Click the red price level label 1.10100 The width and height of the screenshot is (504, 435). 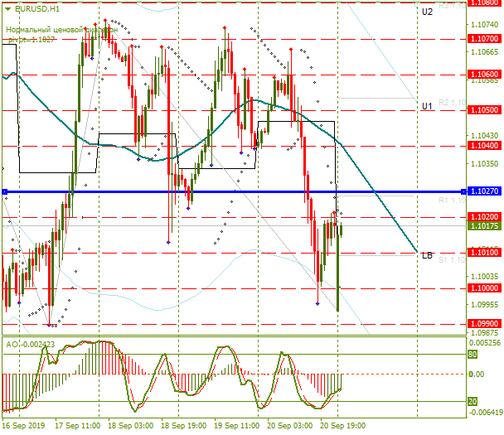point(484,252)
